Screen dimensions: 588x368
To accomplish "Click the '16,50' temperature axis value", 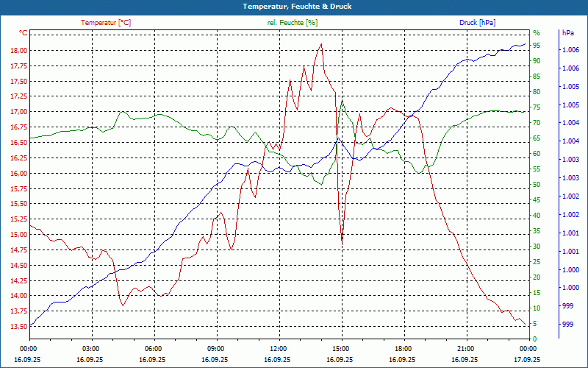I will click(x=20, y=143).
